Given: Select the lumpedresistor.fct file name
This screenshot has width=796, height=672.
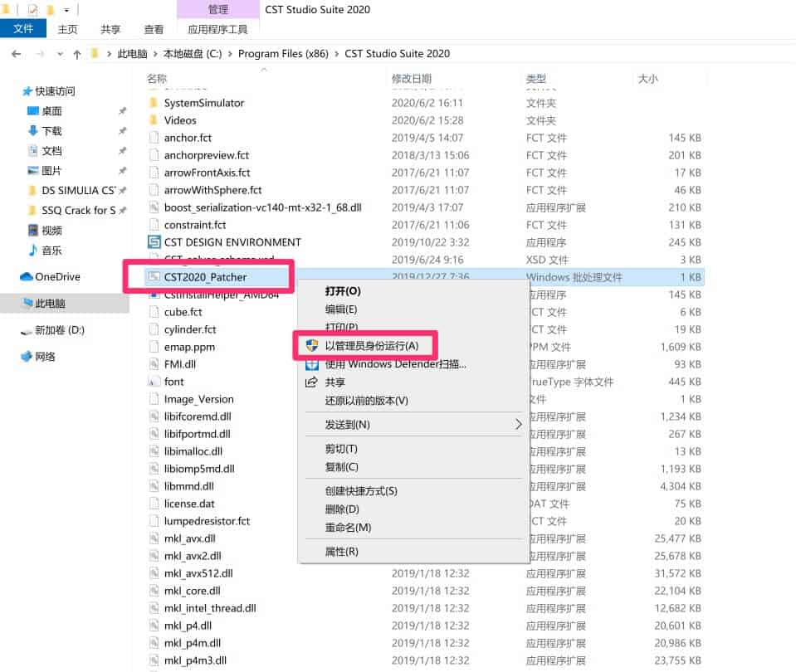Looking at the screenshot, I should (208, 521).
